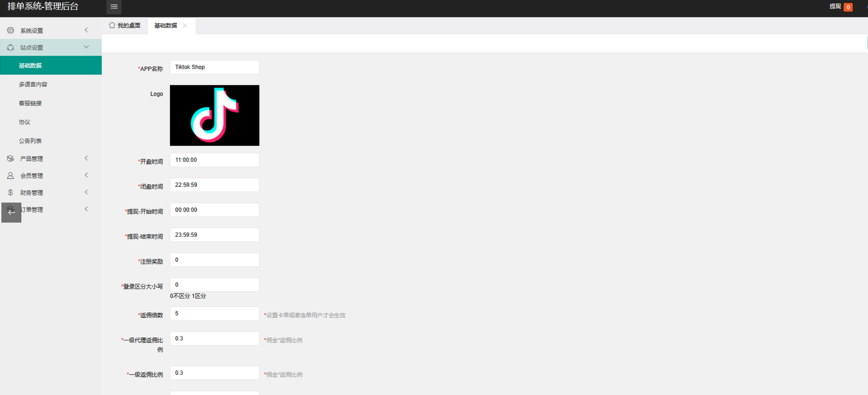This screenshot has width=868, height=395.
Task: Click the member management person icon
Action: [11, 176]
